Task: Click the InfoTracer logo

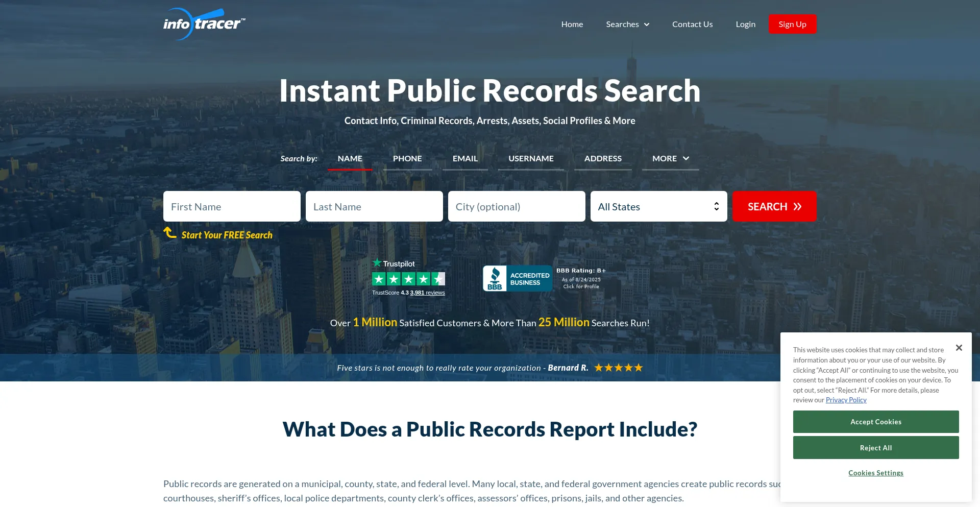Action: pyautogui.click(x=204, y=24)
